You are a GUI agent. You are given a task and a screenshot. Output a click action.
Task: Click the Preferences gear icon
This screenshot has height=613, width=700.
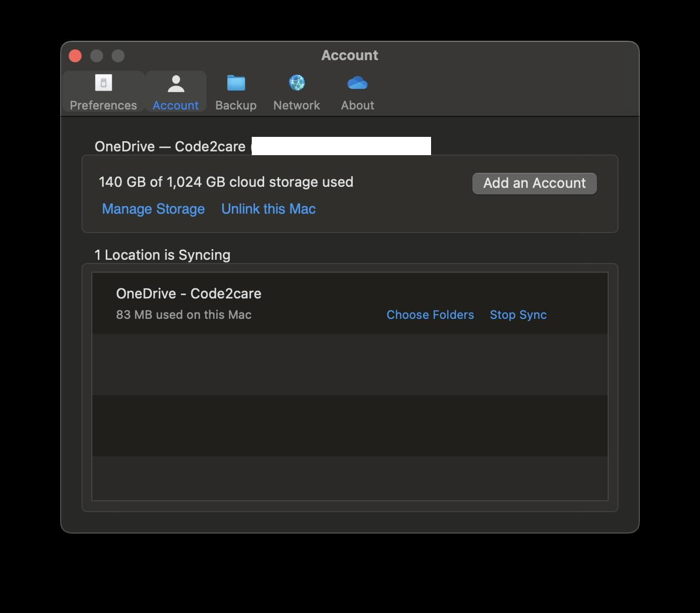coord(103,82)
